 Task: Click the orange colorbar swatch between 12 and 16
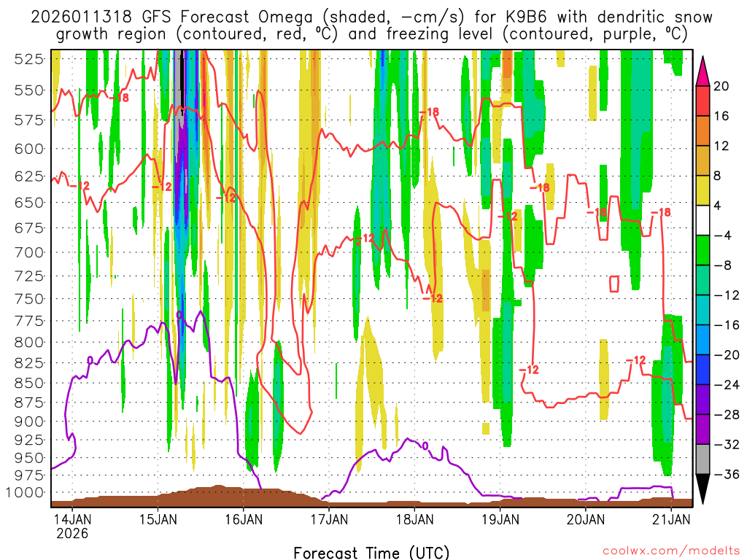(703, 131)
